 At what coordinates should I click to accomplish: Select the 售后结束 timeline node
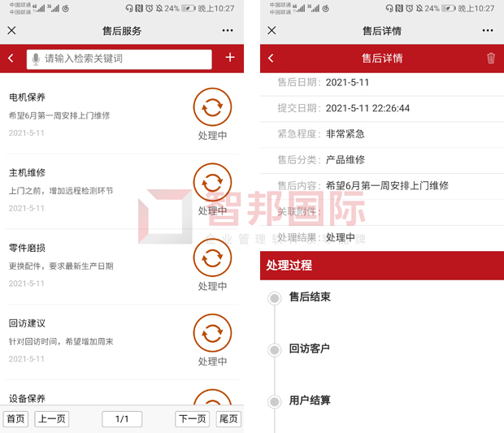tap(275, 298)
